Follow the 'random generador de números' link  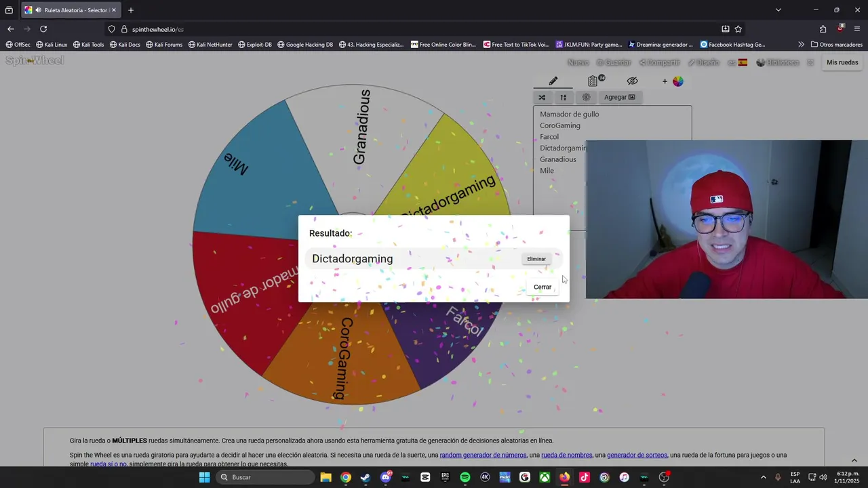pos(483,455)
